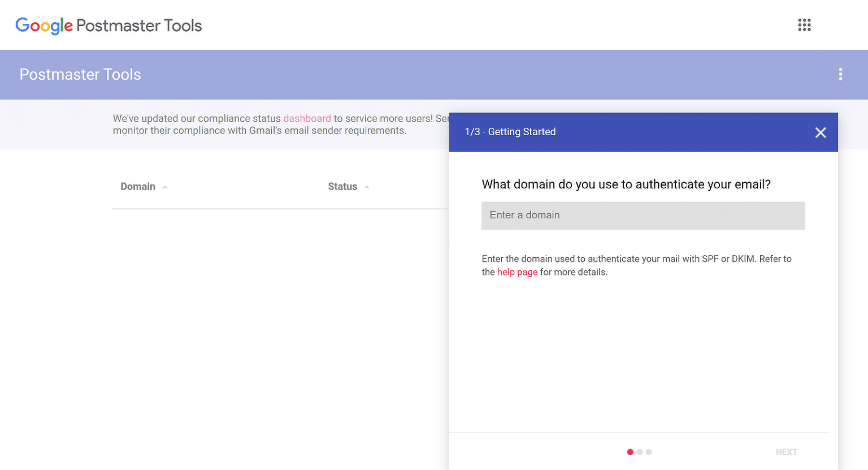
Task: Click the Google Postmaster Tools logo
Action: click(108, 25)
